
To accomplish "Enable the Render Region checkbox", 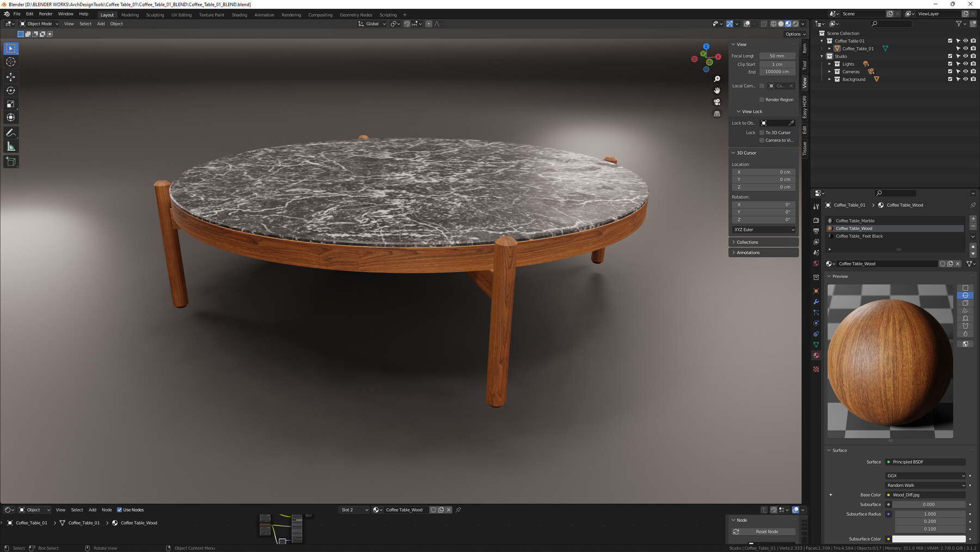I will pos(763,99).
